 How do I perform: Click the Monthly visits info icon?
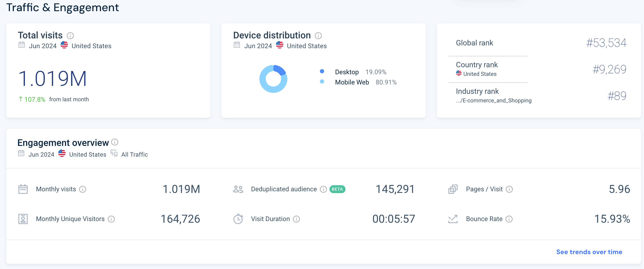[x=83, y=189]
